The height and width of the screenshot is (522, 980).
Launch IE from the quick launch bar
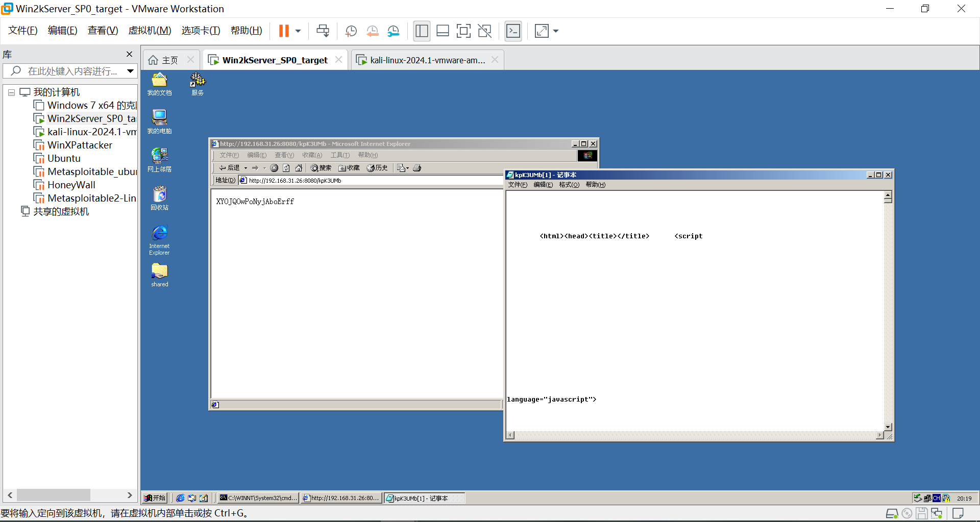(x=180, y=498)
